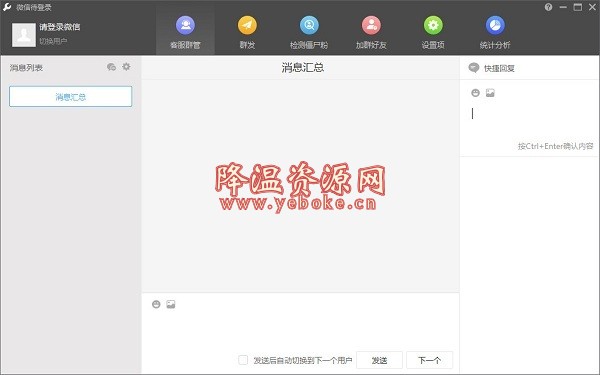Click the help question mark icon
The image size is (600, 375).
click(548, 7)
